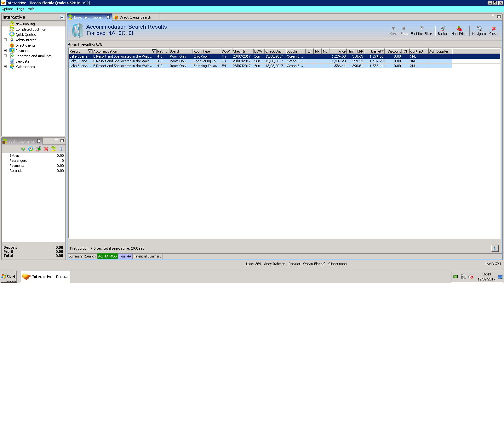The width and height of the screenshot is (504, 441).
Task: Maximize the search results editor area
Action: [499, 16]
